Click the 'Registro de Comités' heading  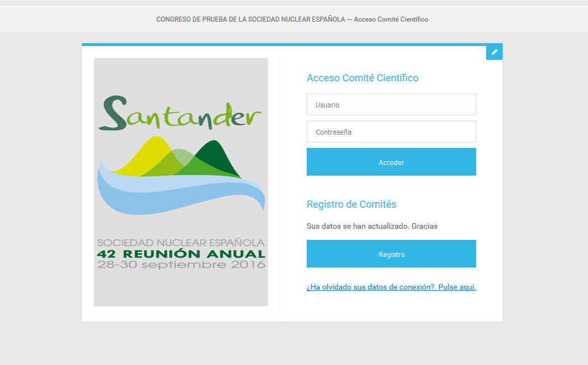pyautogui.click(x=352, y=204)
